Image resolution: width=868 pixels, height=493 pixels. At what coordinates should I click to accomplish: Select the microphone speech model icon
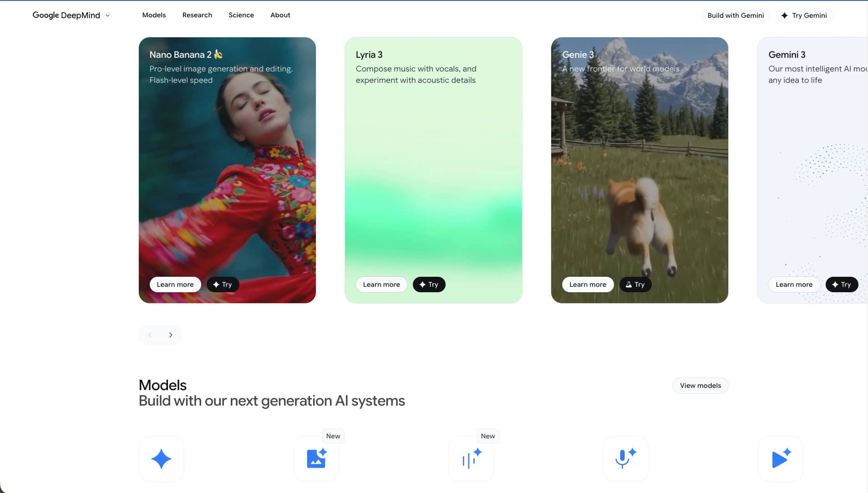click(625, 458)
